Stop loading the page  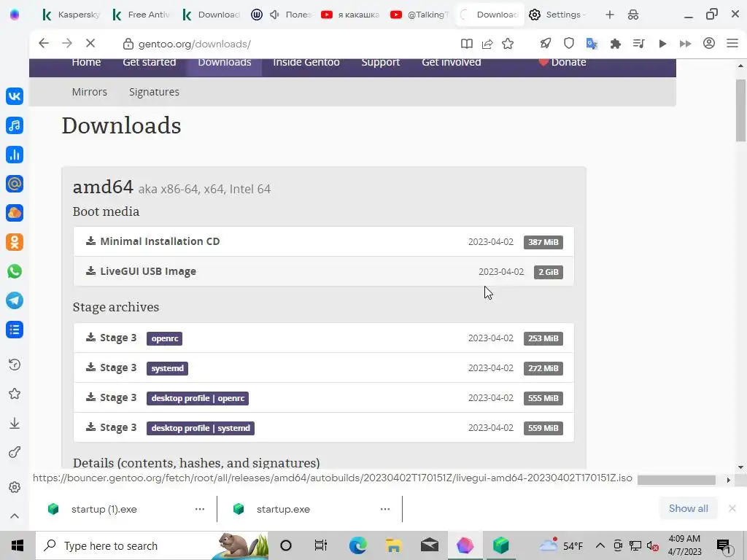coord(90,43)
